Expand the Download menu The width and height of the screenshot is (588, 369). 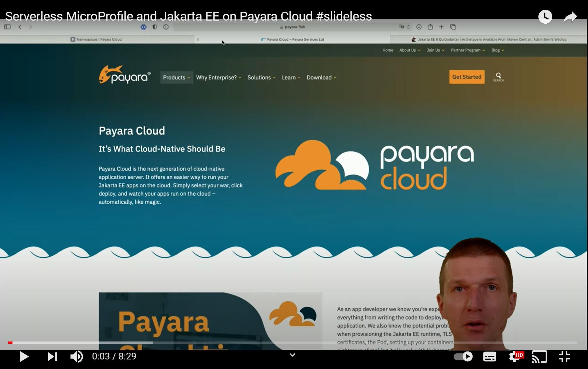pyautogui.click(x=321, y=77)
